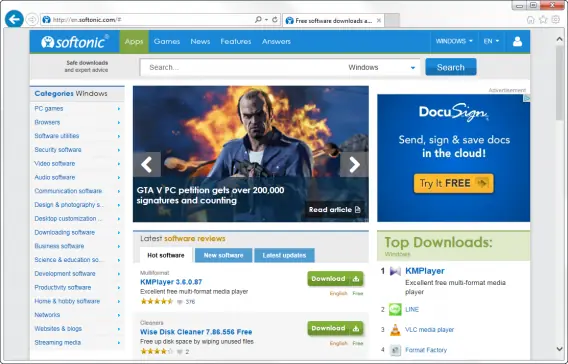
Task: Click the scrollbar down arrow
Action: click(559, 349)
